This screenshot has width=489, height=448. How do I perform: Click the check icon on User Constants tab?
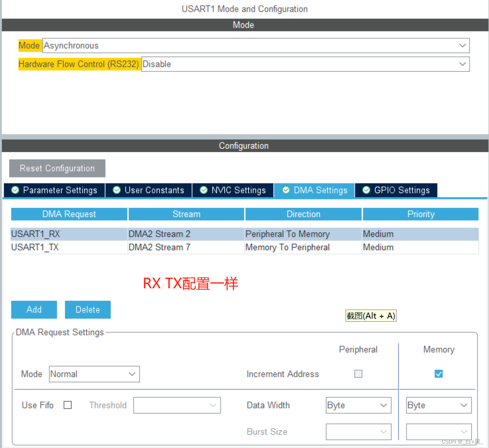click(116, 190)
